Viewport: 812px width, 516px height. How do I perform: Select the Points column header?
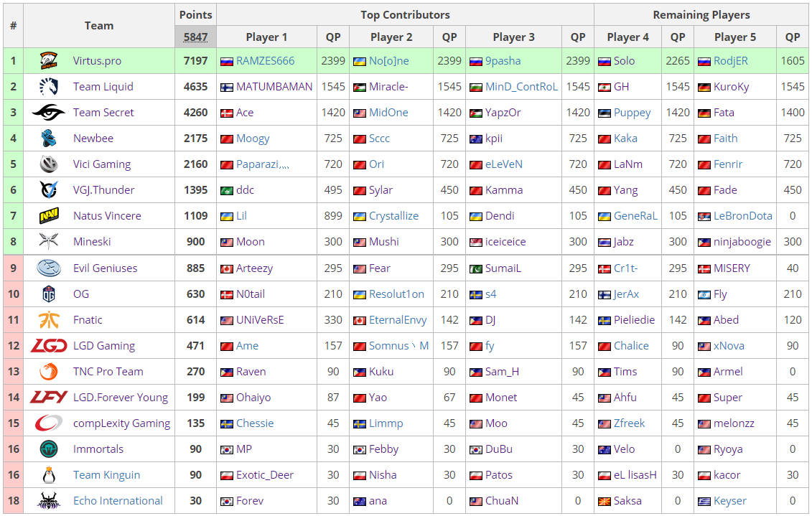coord(195,14)
